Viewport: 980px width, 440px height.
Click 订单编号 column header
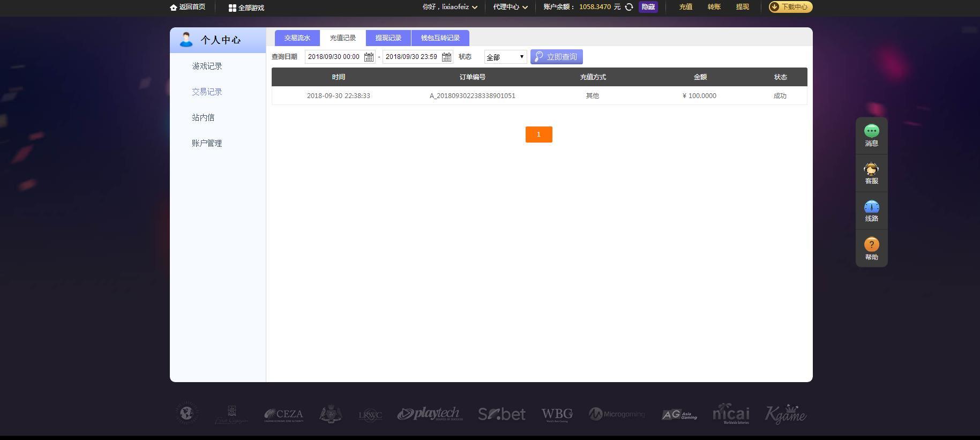click(473, 77)
